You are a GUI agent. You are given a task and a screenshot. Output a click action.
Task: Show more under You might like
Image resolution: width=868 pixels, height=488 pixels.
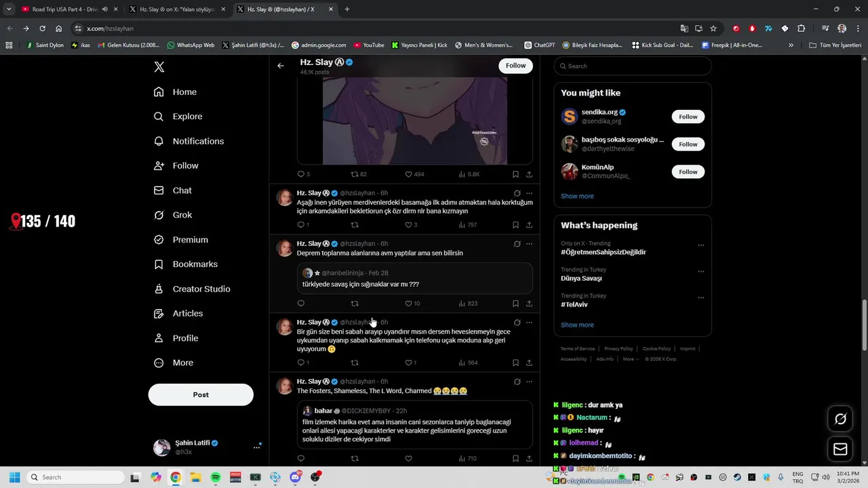[577, 196]
